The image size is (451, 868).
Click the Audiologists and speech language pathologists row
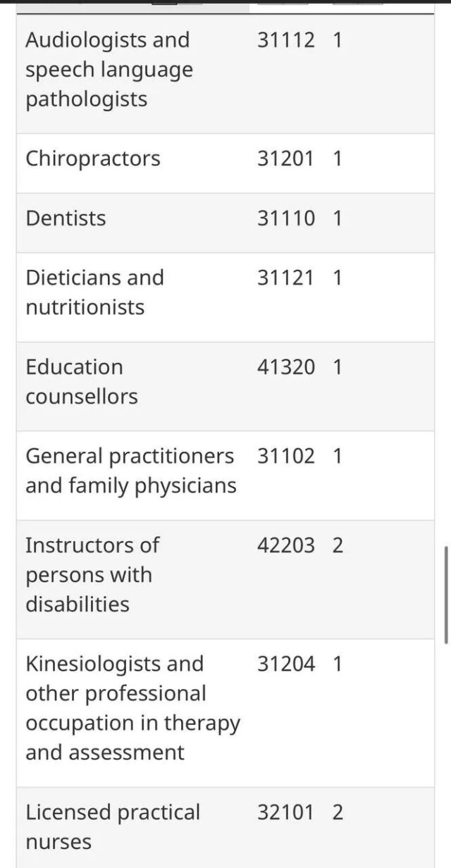coord(109,70)
